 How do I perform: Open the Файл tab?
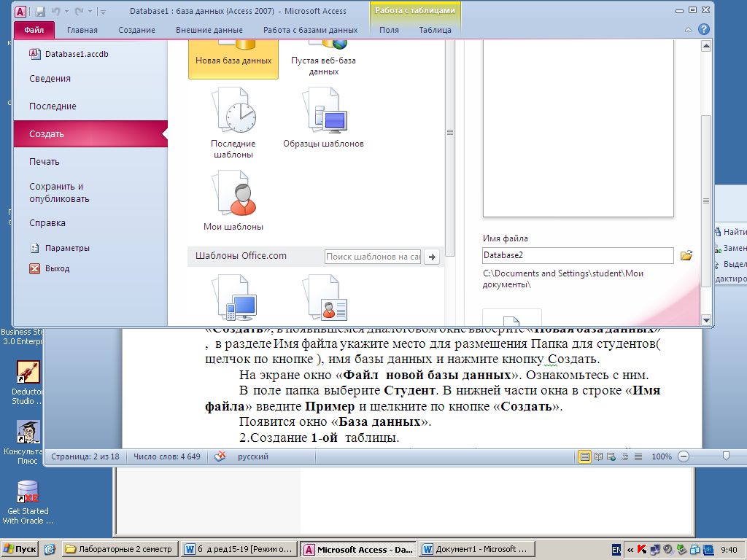point(34,30)
